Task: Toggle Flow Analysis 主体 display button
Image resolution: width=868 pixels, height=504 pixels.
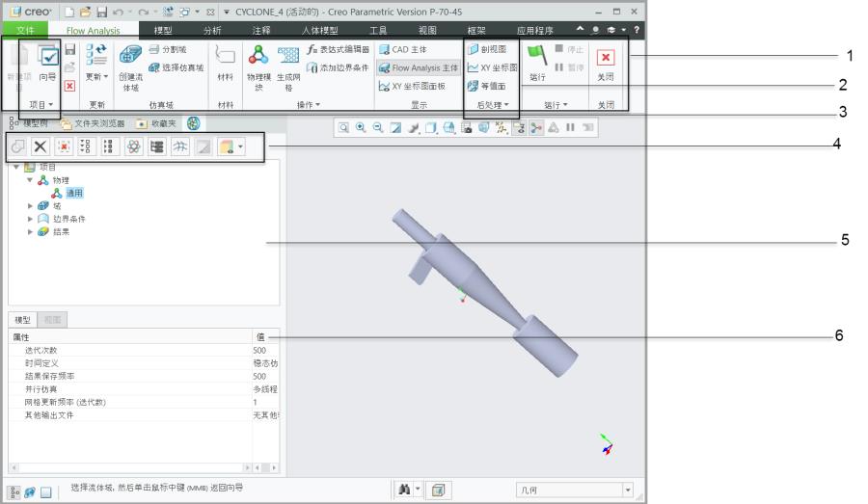Action: (419, 67)
